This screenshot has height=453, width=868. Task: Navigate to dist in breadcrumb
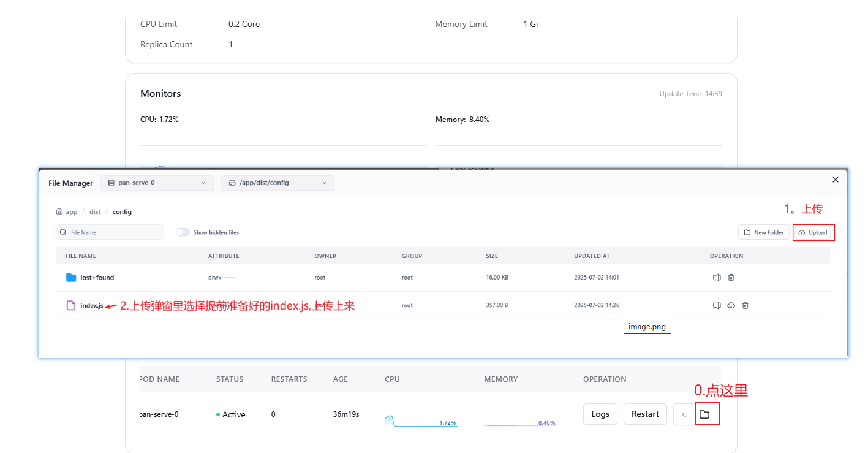[x=95, y=211]
